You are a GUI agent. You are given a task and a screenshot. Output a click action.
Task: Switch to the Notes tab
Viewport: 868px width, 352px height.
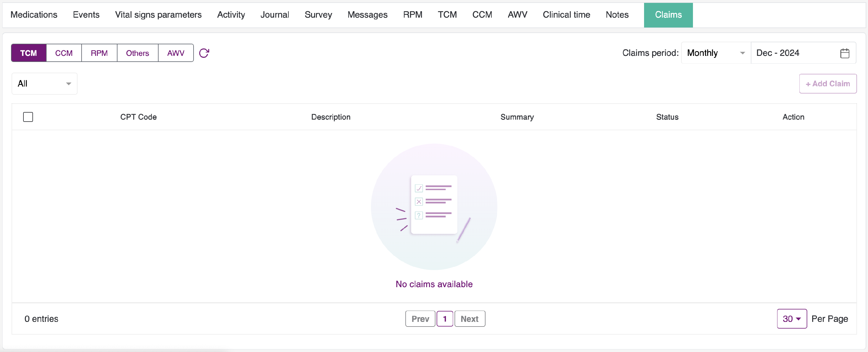pyautogui.click(x=617, y=15)
